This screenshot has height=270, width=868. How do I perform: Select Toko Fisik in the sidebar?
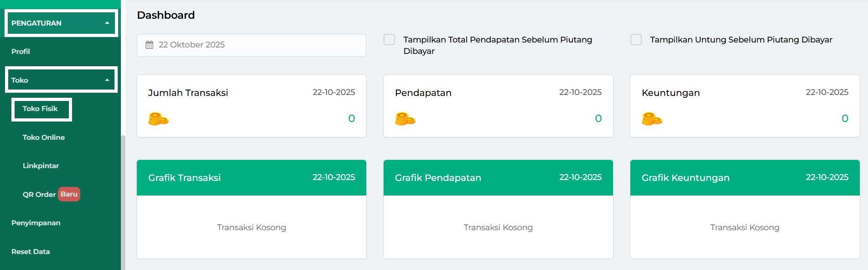[40, 109]
